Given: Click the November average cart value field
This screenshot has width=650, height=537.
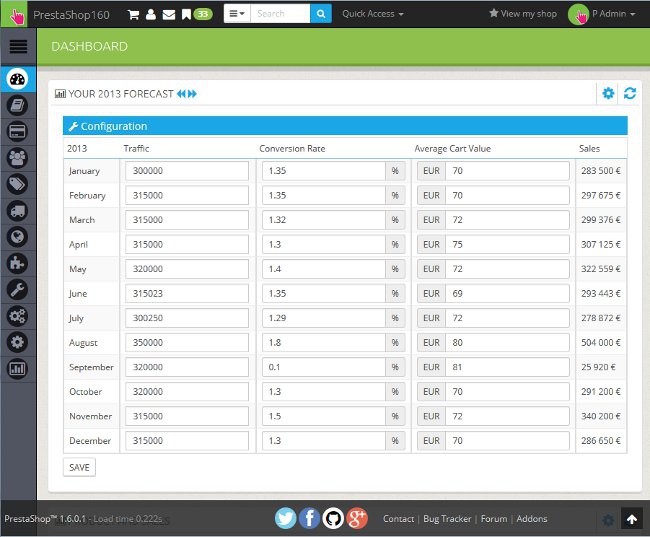Looking at the screenshot, I should (507, 416).
